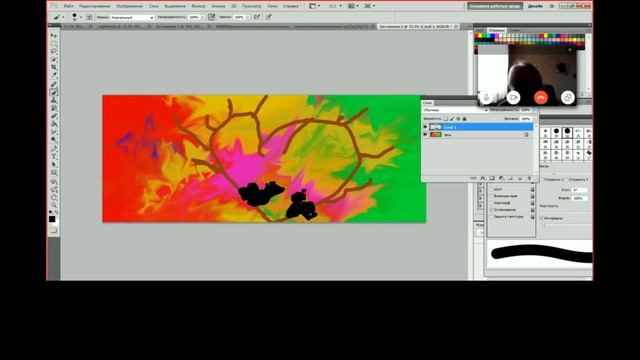The height and width of the screenshot is (360, 640).
Task: Open the Справка menu
Action: (291, 6)
